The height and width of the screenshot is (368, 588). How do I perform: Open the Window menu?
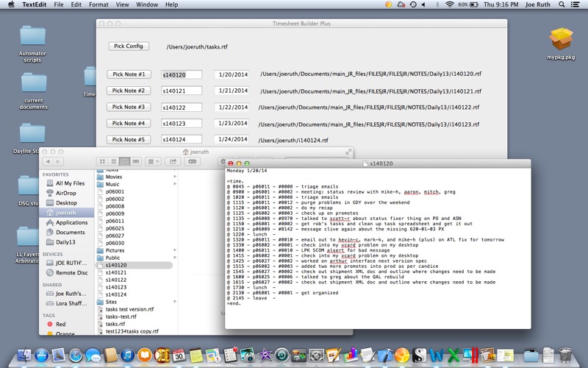coord(147,4)
